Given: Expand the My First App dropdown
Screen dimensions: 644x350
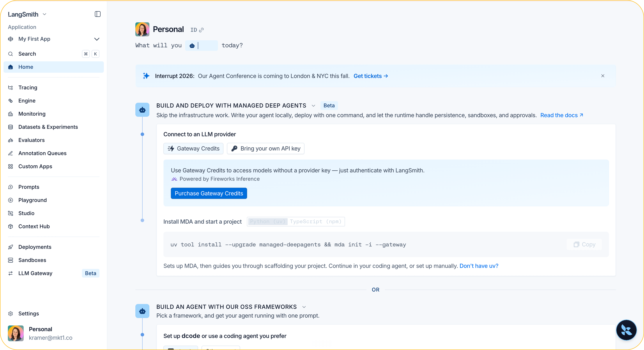Looking at the screenshot, I should [x=97, y=39].
